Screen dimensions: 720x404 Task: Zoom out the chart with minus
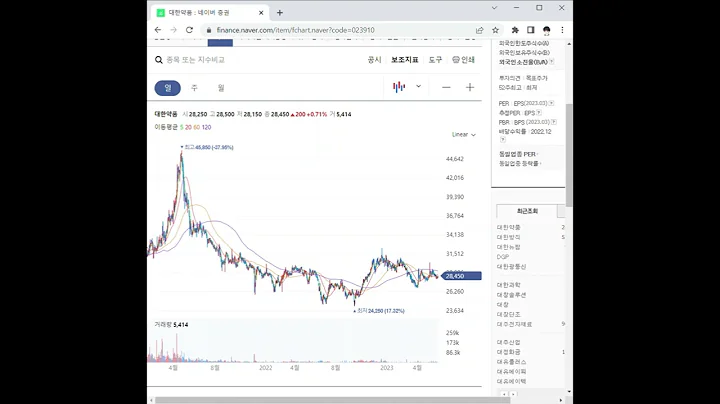coord(446,87)
